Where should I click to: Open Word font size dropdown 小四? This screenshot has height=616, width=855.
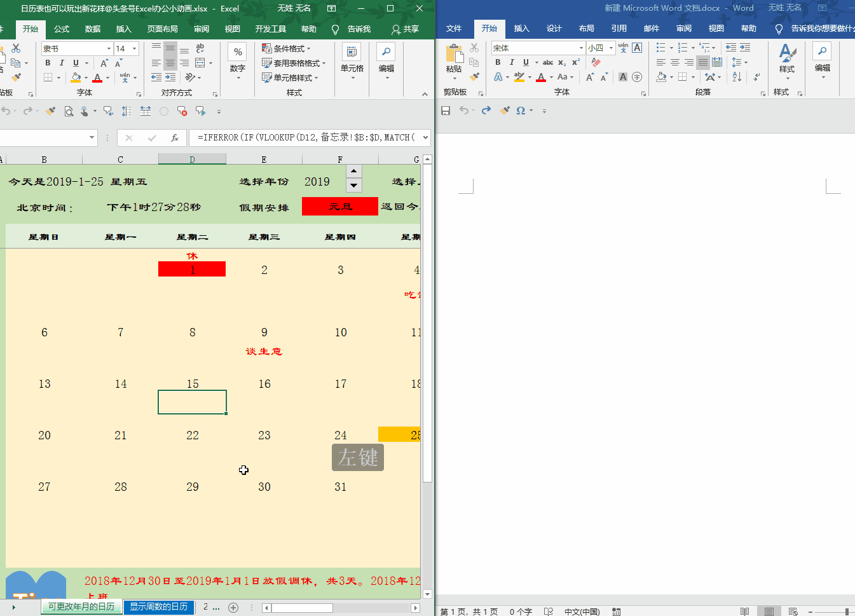pyautogui.click(x=611, y=48)
